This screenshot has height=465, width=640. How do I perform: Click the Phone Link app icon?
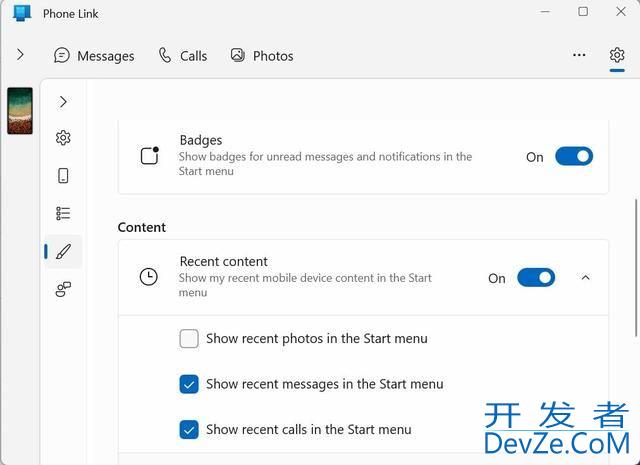click(x=22, y=13)
